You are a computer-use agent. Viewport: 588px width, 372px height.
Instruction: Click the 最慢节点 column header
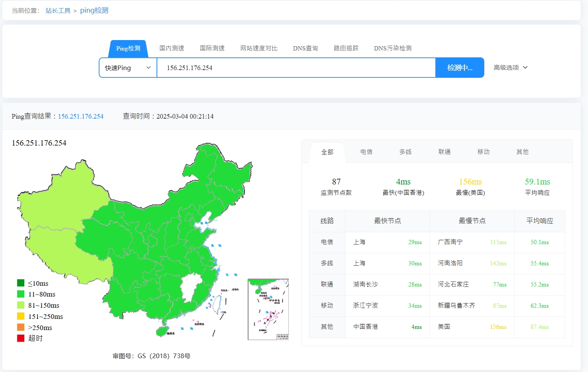[472, 221]
